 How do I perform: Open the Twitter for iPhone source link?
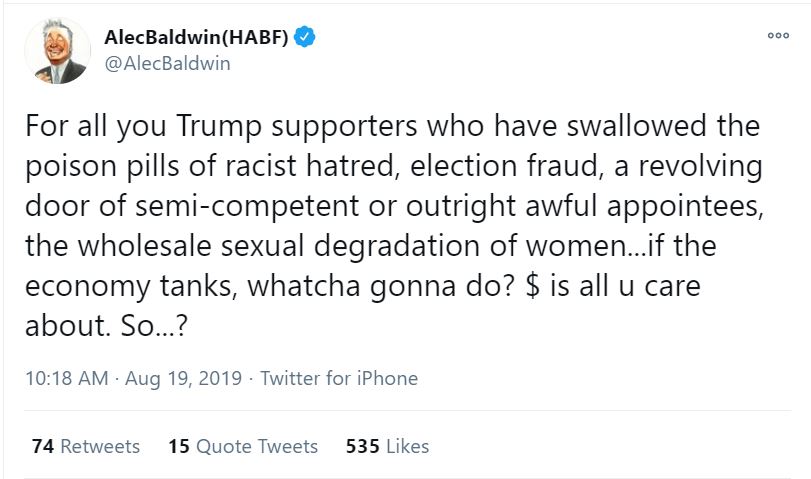[x=339, y=379]
